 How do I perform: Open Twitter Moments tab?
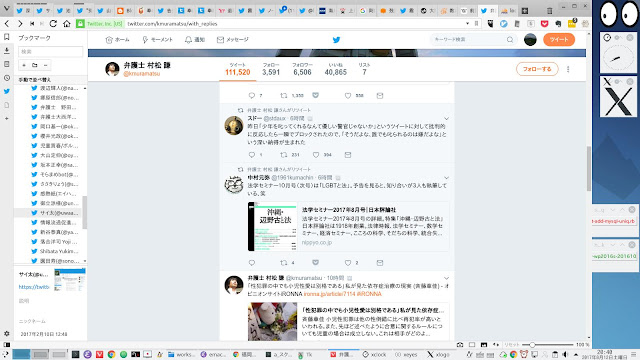[157, 40]
